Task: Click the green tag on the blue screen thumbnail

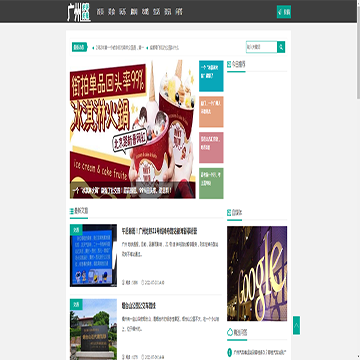Action: point(76,230)
